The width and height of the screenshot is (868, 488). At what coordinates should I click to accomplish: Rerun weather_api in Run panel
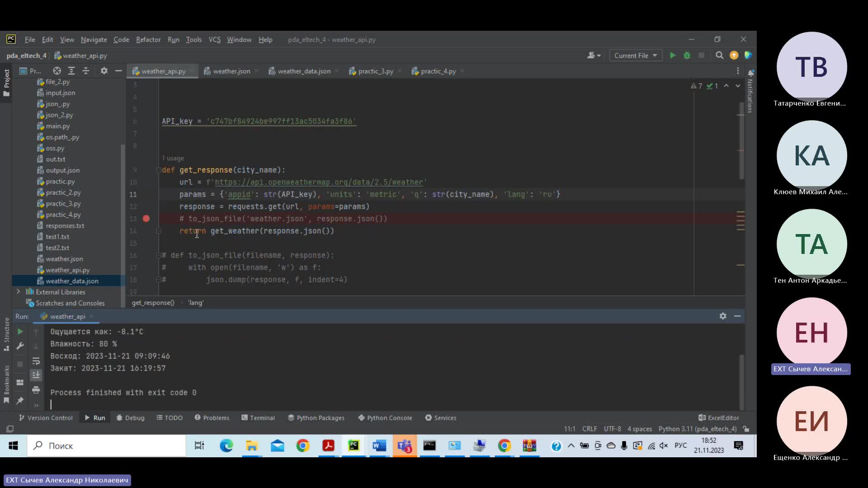[x=20, y=332]
